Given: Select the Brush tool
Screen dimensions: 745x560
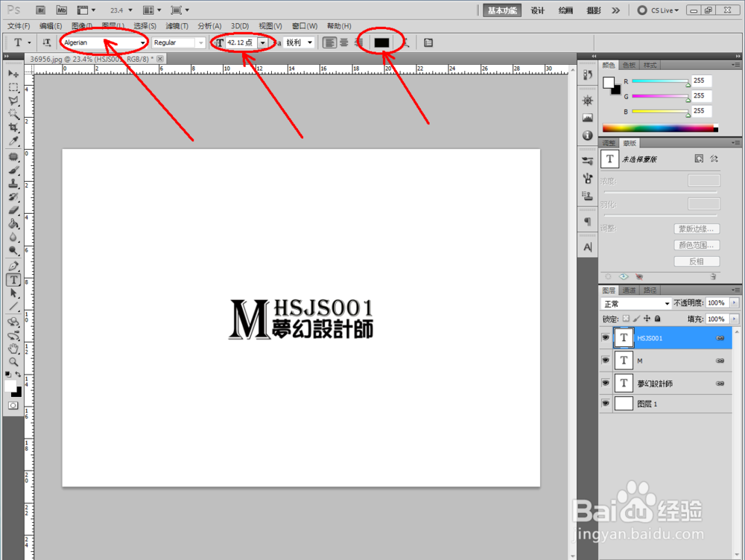Looking at the screenshot, I should coord(13,170).
